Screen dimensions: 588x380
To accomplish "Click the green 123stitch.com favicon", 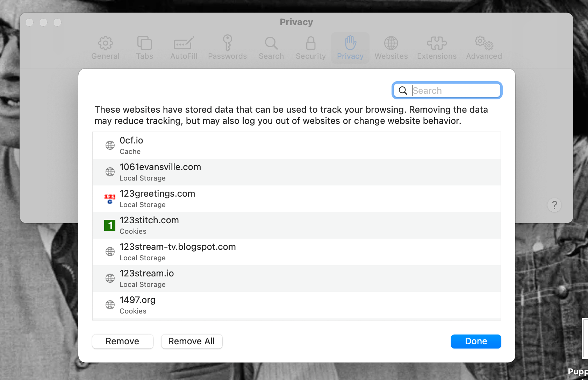I will coord(110,225).
